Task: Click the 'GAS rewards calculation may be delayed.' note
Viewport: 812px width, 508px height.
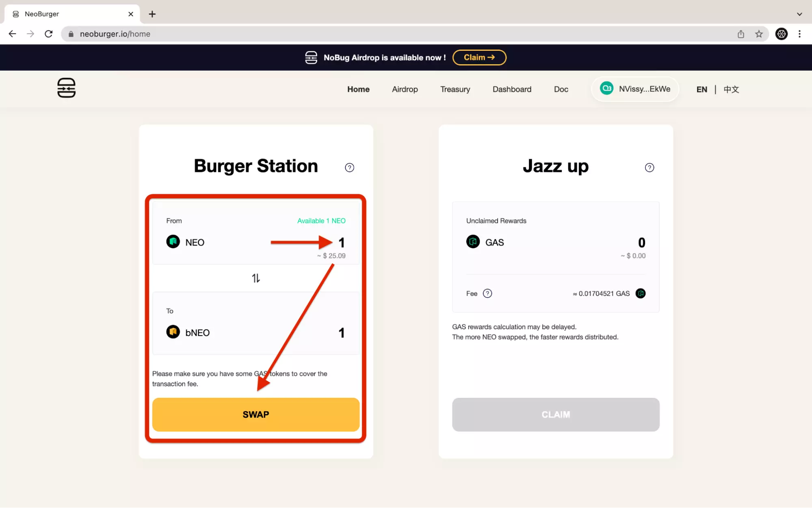Action: tap(514, 327)
